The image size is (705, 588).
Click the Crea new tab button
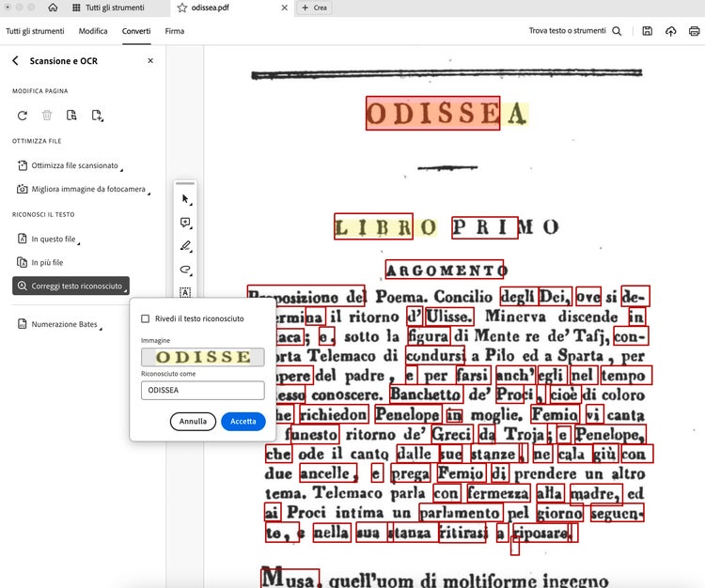314,8
